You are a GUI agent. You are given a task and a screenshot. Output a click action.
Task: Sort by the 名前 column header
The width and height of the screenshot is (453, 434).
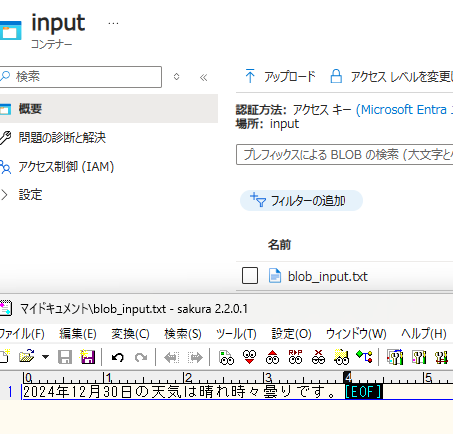(x=279, y=245)
